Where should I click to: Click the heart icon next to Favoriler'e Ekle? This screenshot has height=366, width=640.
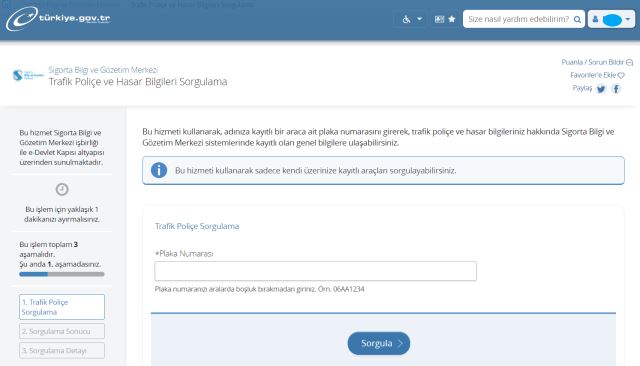click(621, 75)
